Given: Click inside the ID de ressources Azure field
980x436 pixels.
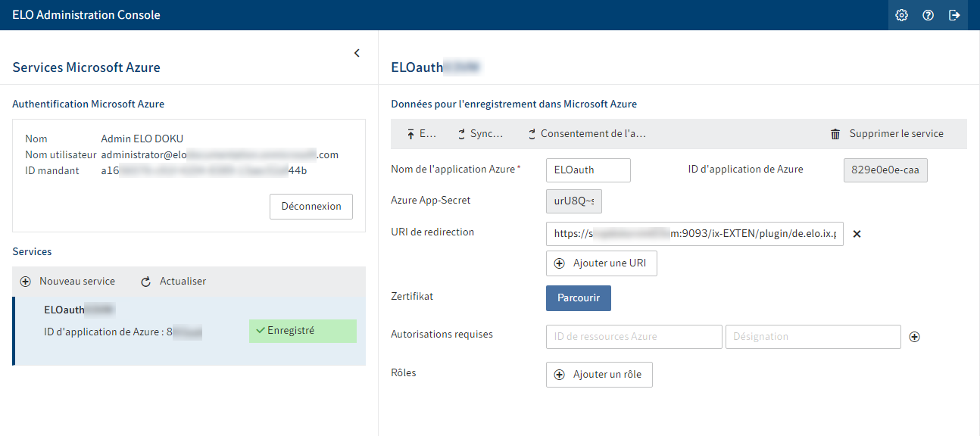Looking at the screenshot, I should tap(633, 336).
